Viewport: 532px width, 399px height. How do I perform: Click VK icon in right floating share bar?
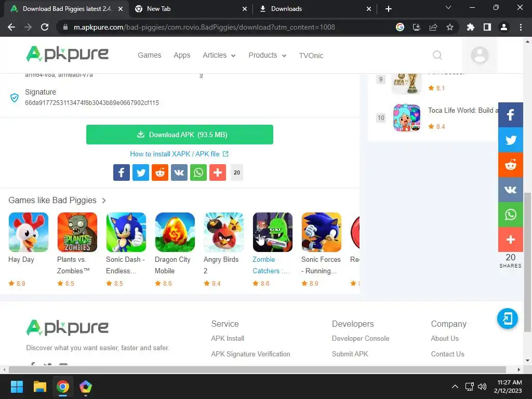click(x=511, y=190)
